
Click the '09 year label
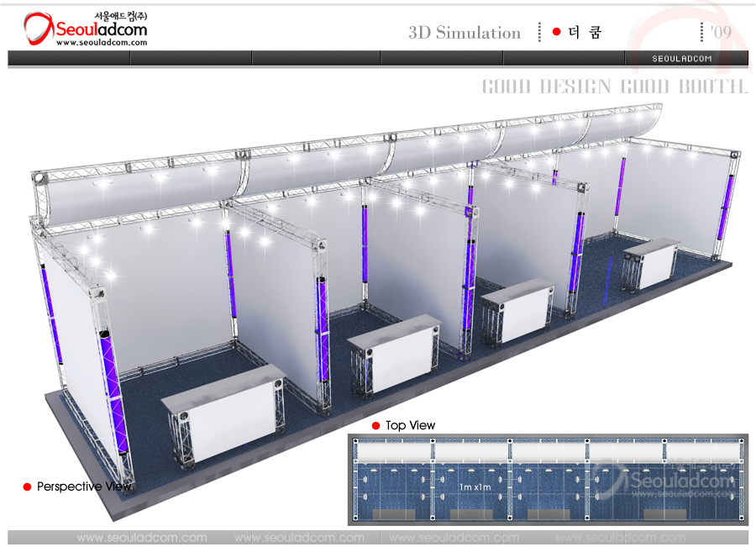720,32
